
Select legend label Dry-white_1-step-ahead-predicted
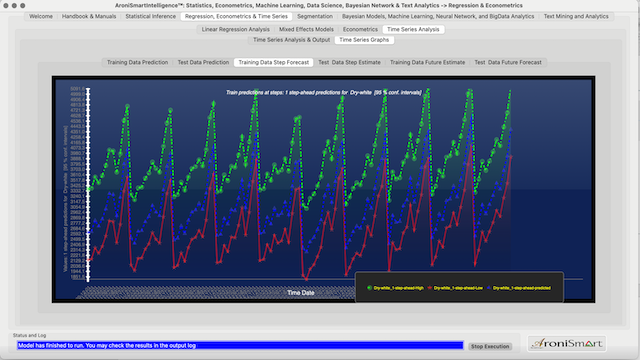pos(522,288)
